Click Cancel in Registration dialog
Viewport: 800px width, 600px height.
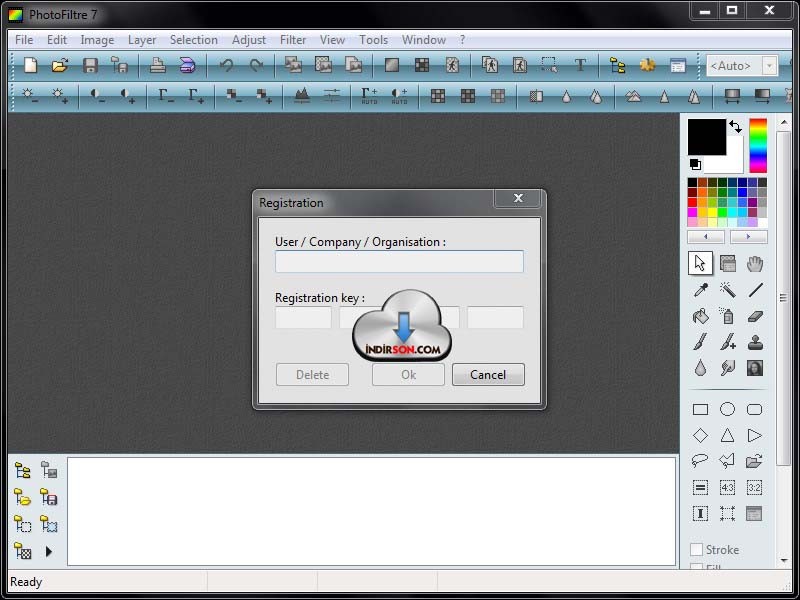488,374
